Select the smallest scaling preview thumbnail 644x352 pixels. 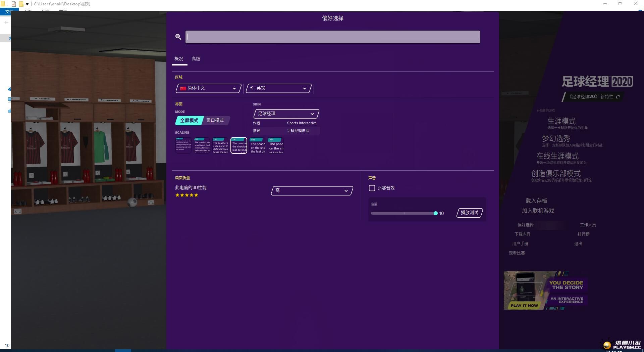point(183,145)
